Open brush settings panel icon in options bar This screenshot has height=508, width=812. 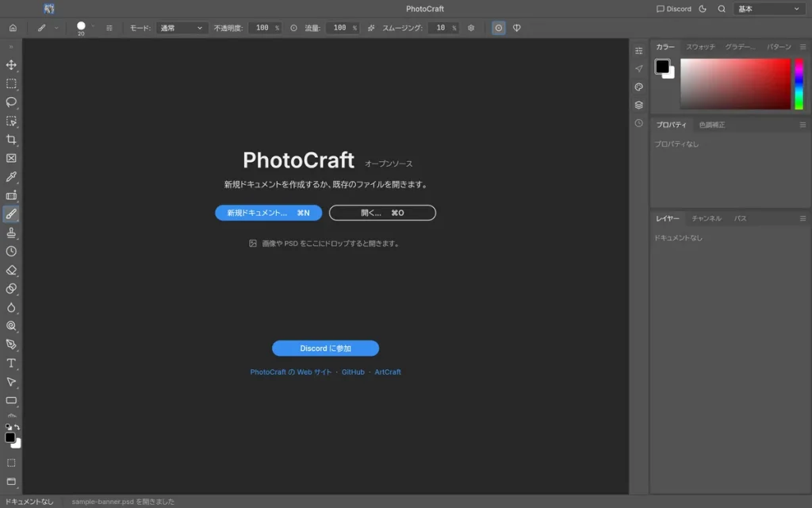point(109,28)
